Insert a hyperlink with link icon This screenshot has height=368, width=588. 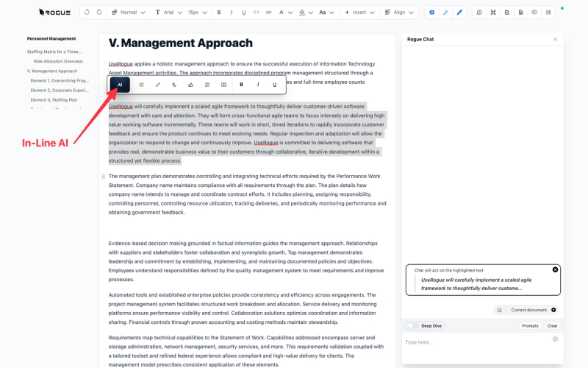pos(268,13)
